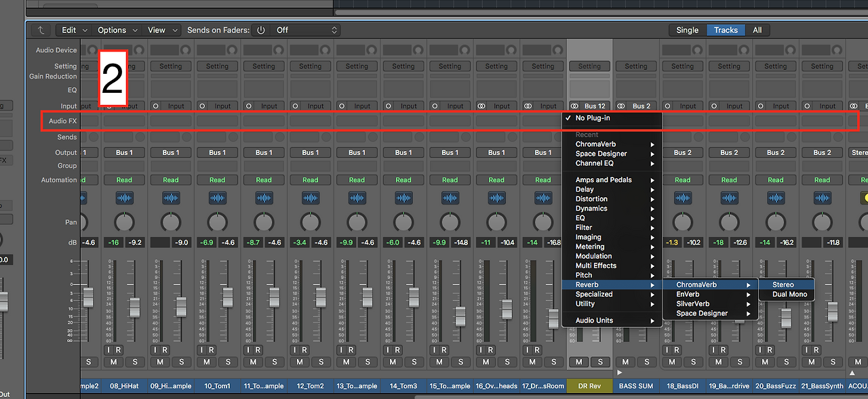Open the Bus 1 output menu on 10_Tom1
868x399 pixels.
pos(217,152)
